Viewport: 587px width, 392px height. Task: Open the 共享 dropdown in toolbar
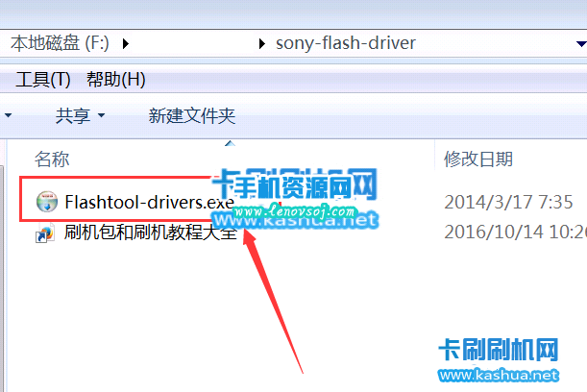pyautogui.click(x=80, y=115)
